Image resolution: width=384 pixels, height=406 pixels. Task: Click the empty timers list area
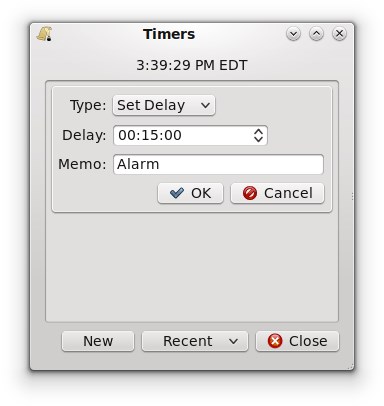click(x=192, y=267)
